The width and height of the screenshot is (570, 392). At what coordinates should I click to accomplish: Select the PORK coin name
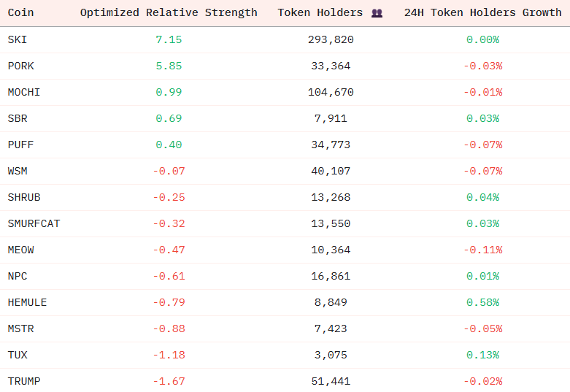pyautogui.click(x=20, y=66)
